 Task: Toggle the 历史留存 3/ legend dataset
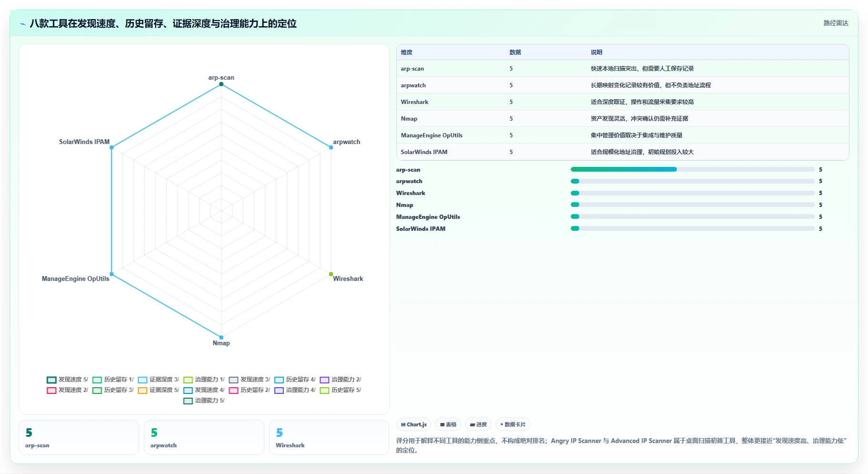[x=113, y=390]
